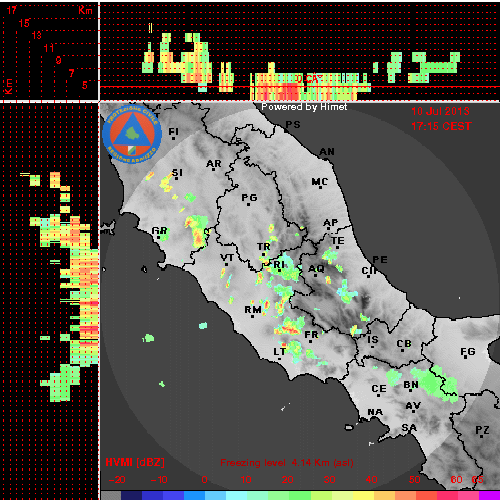Pick the purple 65 dBZ color swatch
The height and width of the screenshot is (500, 500).
(489, 496)
